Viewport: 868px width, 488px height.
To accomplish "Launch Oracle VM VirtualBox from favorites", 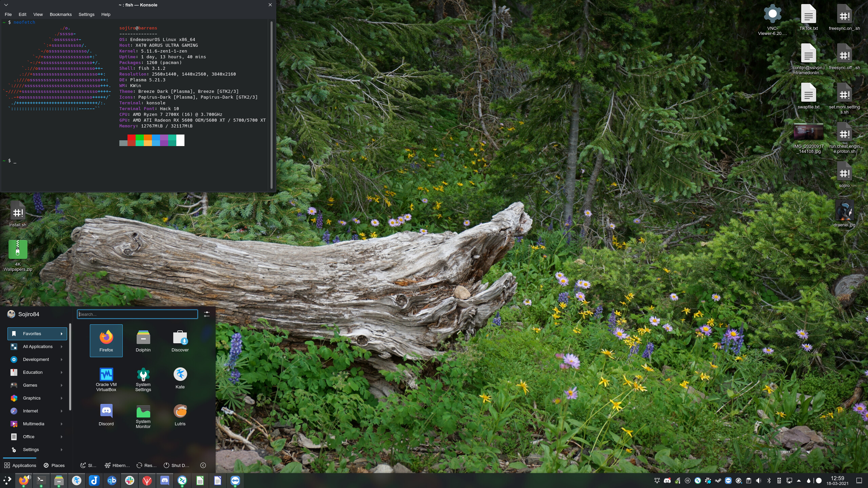I will tap(106, 379).
